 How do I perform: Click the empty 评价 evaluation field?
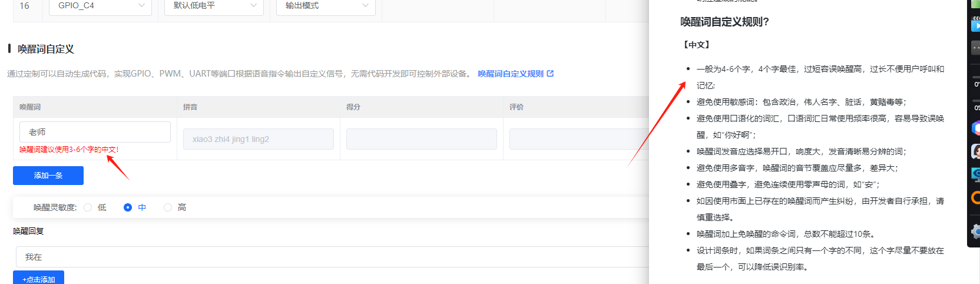[x=579, y=139]
